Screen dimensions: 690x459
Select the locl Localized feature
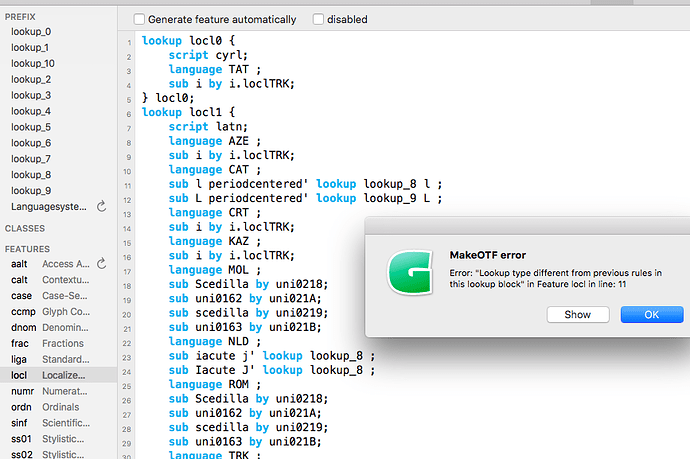[58, 375]
